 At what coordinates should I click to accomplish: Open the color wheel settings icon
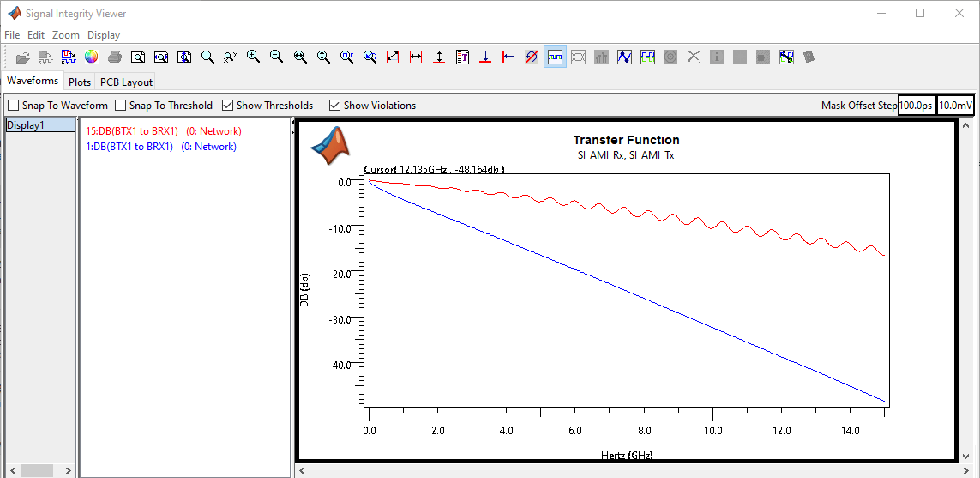91,57
